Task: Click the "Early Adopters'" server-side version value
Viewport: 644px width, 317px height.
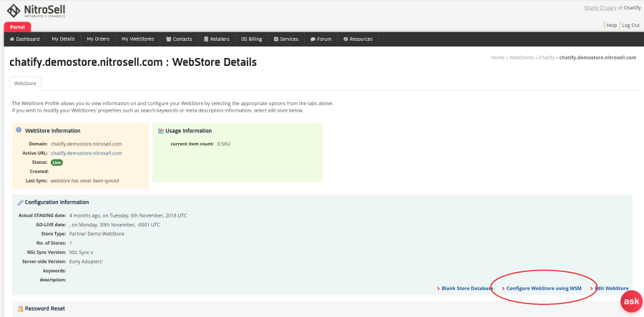Action: (86, 261)
